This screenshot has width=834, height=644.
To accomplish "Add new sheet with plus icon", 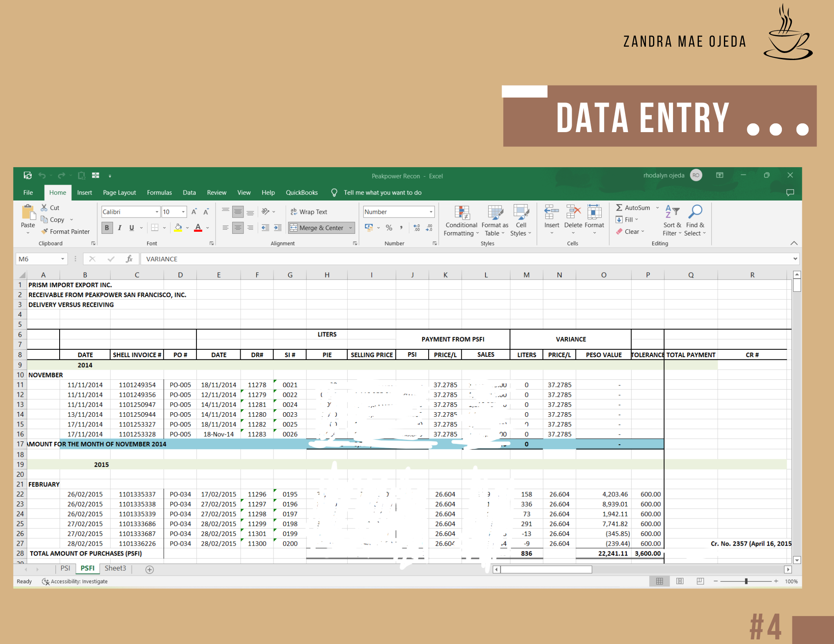I will click(x=150, y=569).
